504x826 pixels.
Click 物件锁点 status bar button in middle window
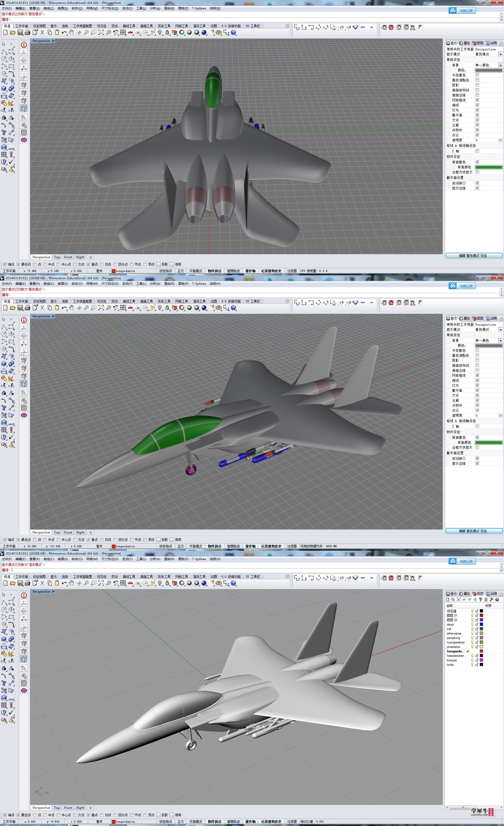click(x=214, y=546)
